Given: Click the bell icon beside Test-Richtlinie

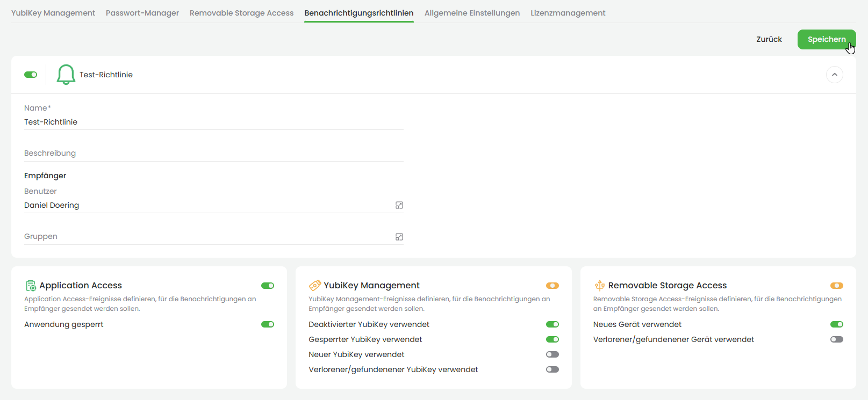Looking at the screenshot, I should (66, 75).
